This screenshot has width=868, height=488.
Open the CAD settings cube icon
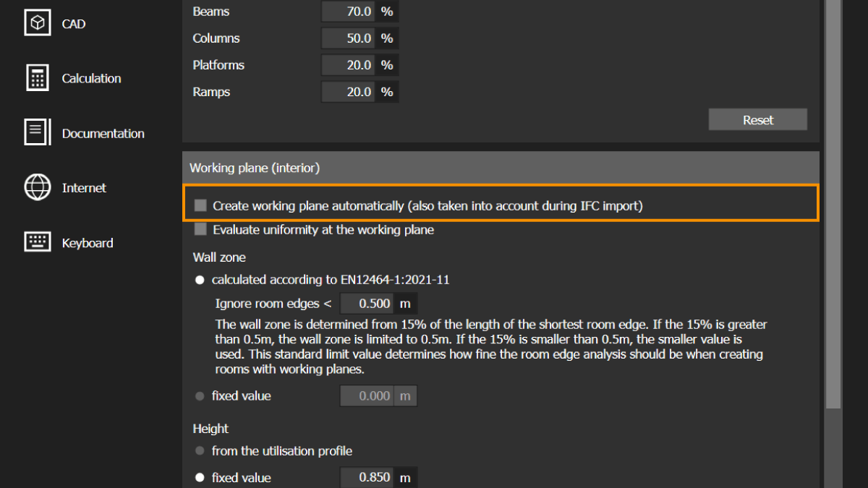click(38, 24)
